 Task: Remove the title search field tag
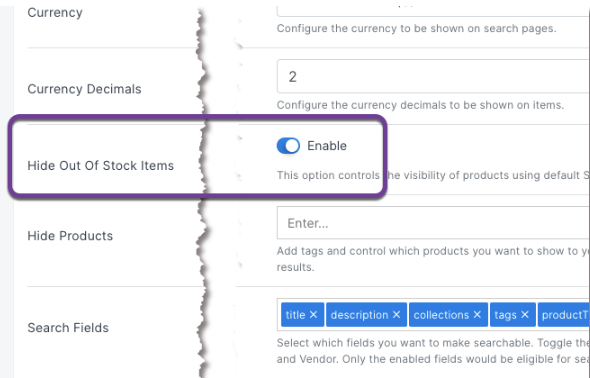point(313,314)
